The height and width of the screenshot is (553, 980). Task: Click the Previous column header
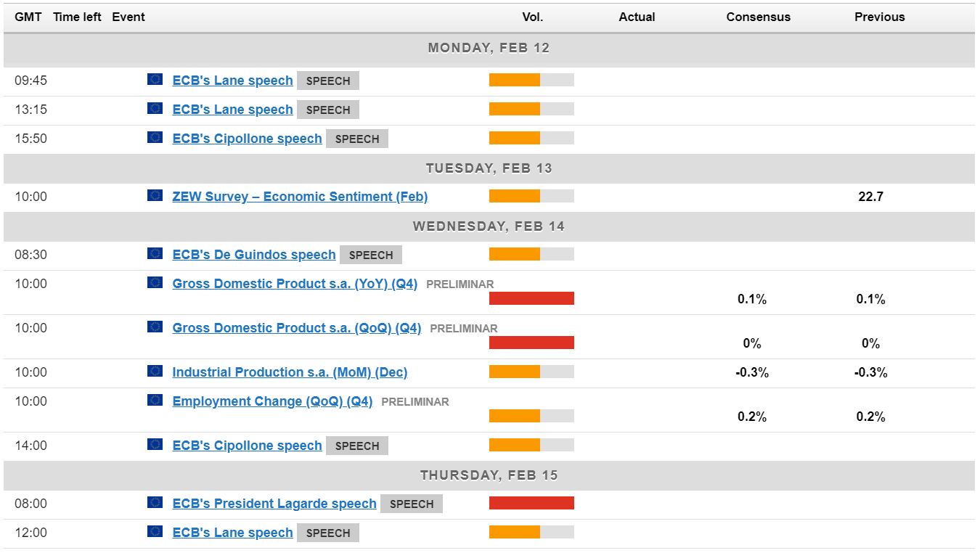tap(879, 17)
